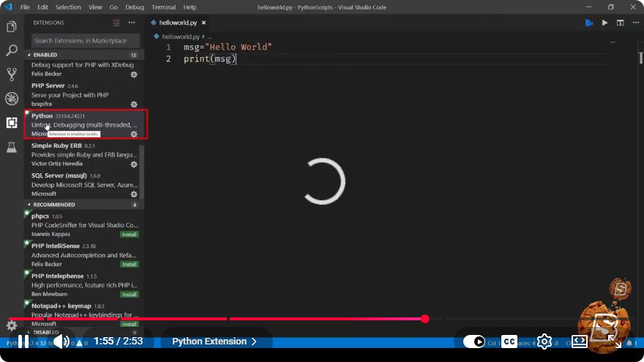
Task: Run Python file with the play triangle
Action: point(604,23)
